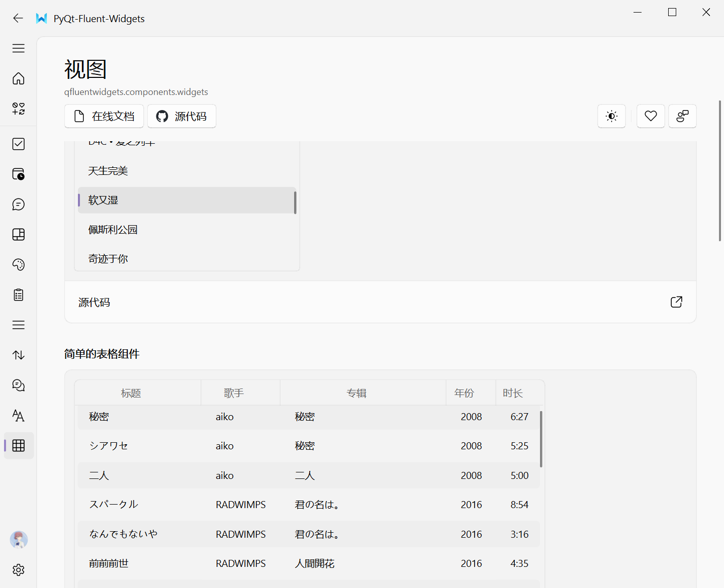Open source code external link icon
Image resolution: width=724 pixels, height=588 pixels.
(676, 302)
